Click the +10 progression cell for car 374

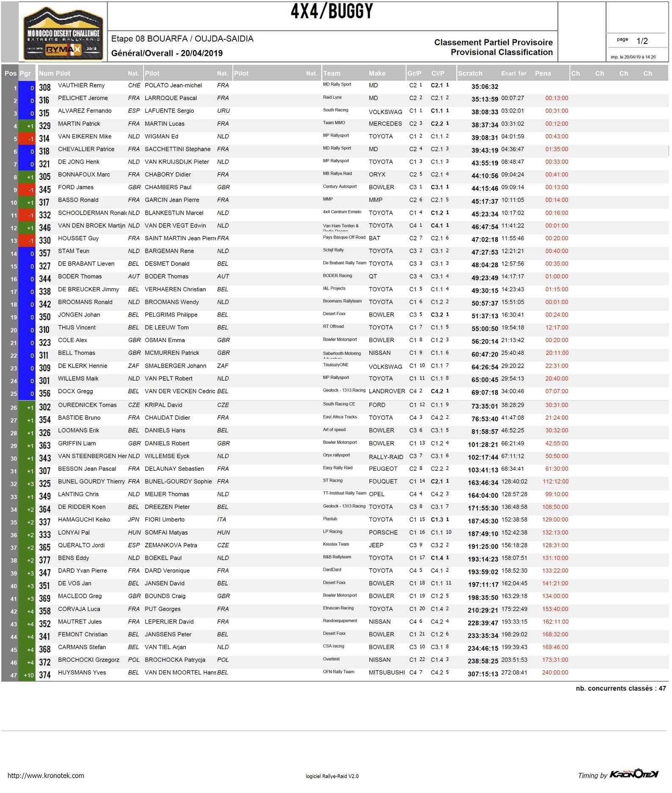click(27, 675)
